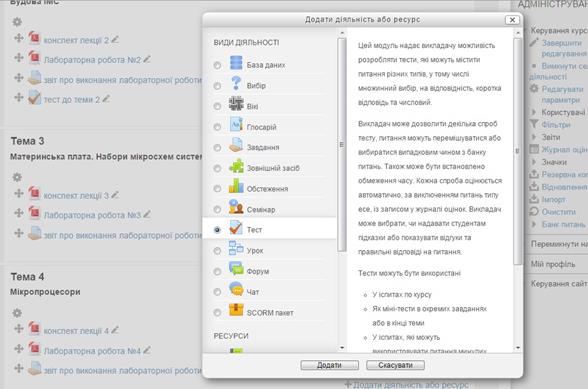Open Мій профіль settings entry
This screenshot has width=588, height=389.
(553, 264)
